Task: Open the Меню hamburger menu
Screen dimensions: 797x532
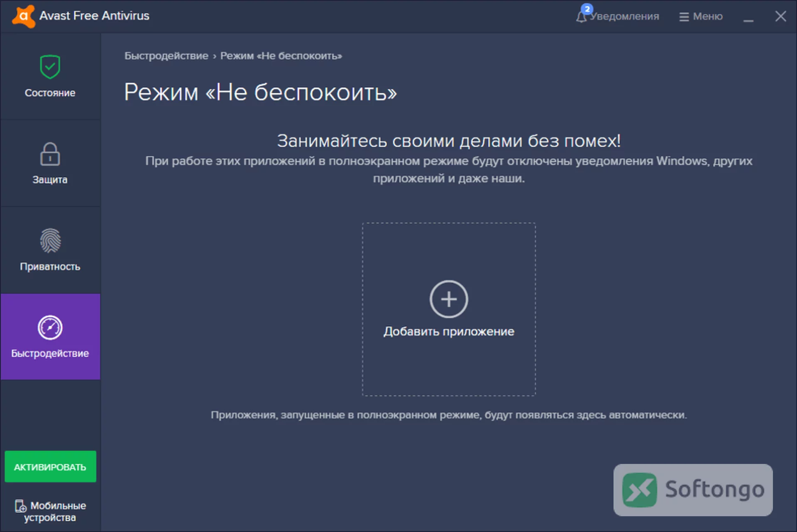Action: pyautogui.click(x=701, y=16)
